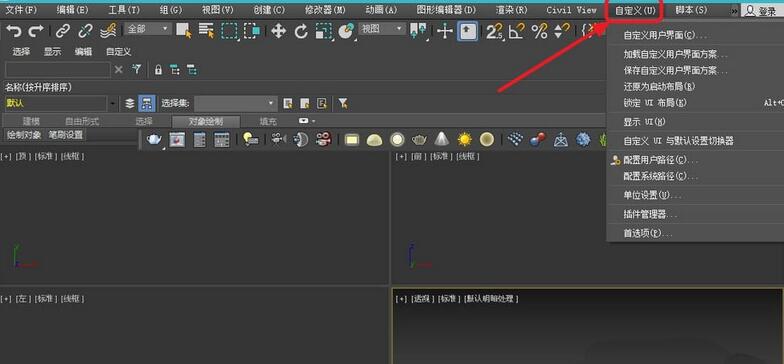This screenshot has width=784, height=364.
Task: Toggle the Percent Snap button
Action: (539, 32)
